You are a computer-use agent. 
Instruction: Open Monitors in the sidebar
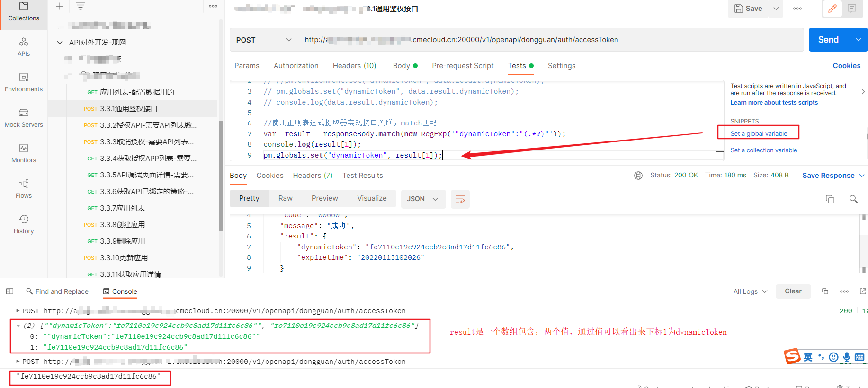(x=24, y=154)
